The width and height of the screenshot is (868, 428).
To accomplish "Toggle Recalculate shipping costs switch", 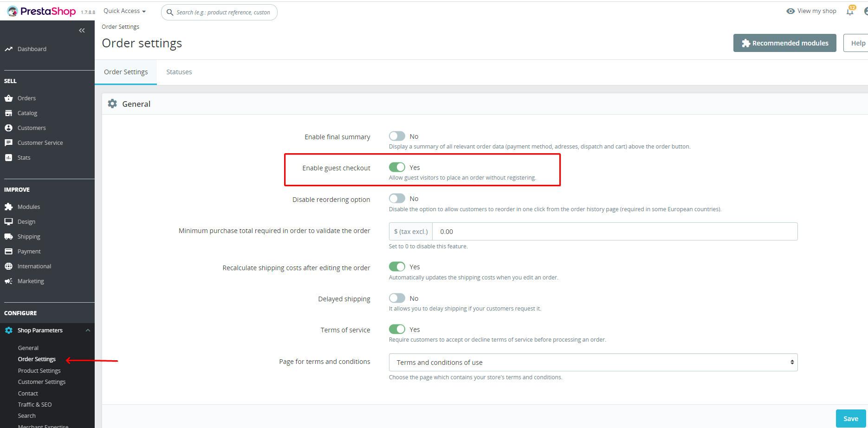I will coord(397,266).
